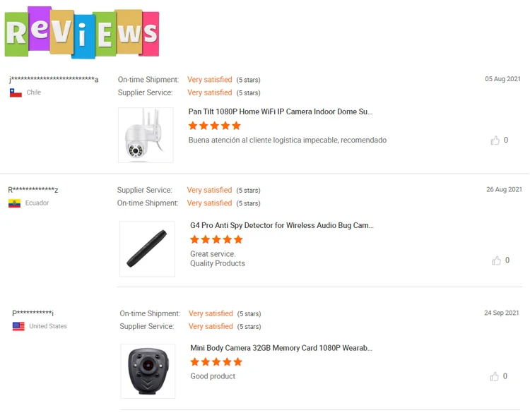The width and height of the screenshot is (530, 420).
Task: Click the United States flag icon
Action: 18,327
